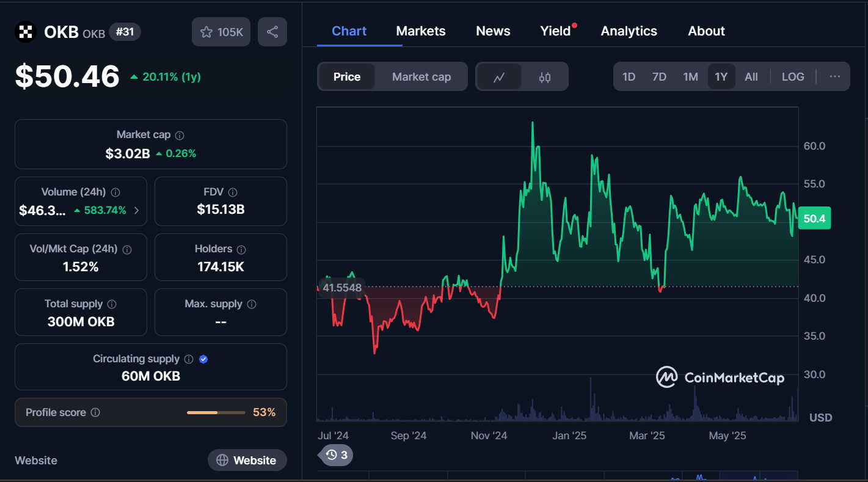
Task: Click the #31 rank badge
Action: [125, 32]
